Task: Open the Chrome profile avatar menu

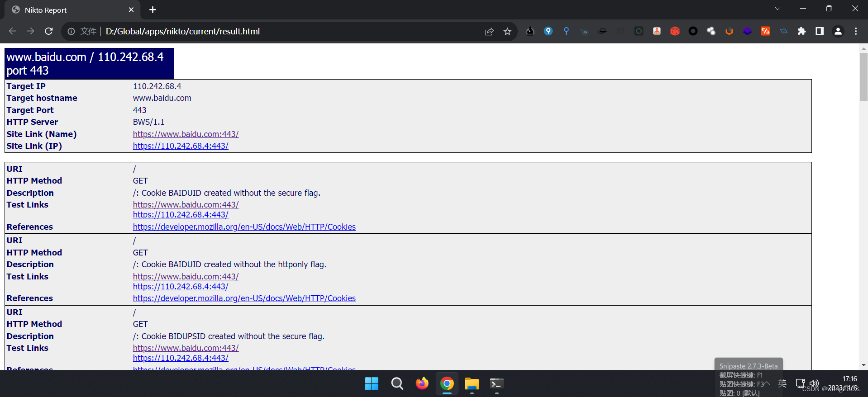Action: (x=838, y=31)
